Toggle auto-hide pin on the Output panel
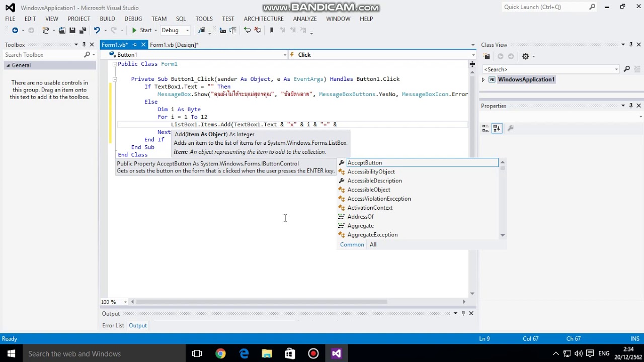The width and height of the screenshot is (644, 362). 463,313
